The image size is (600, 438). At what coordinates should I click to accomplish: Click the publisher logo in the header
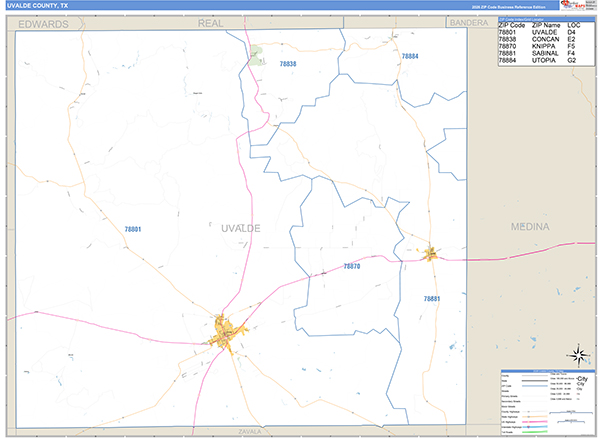click(x=573, y=5)
